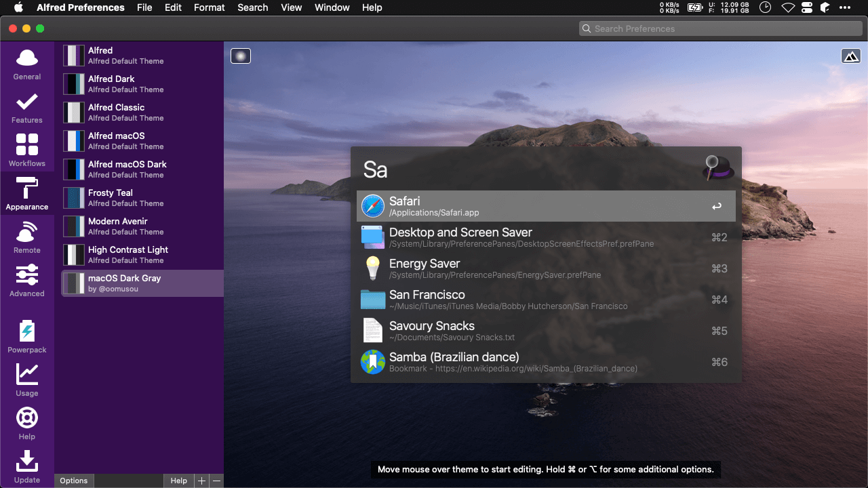Open the Help section in sidebar

27,424
